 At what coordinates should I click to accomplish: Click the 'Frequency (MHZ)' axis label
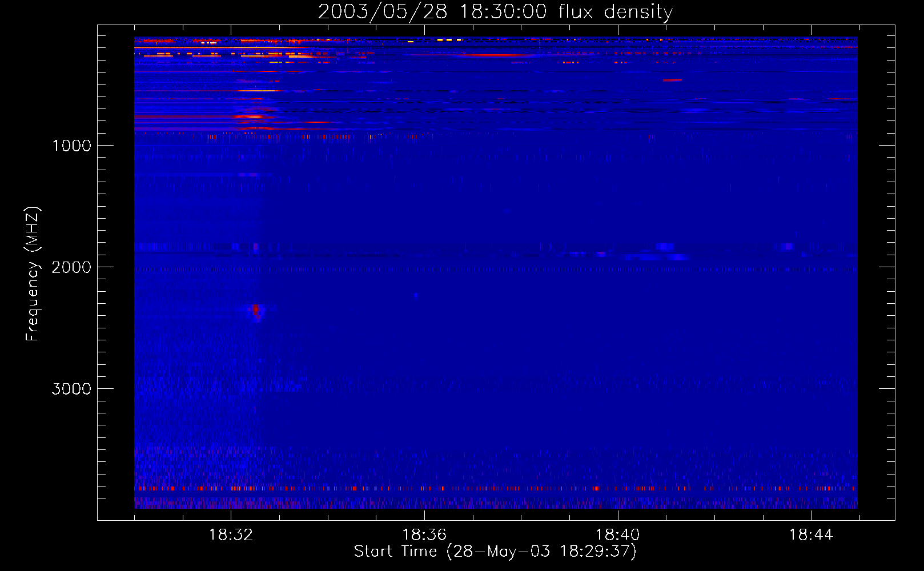[33, 274]
